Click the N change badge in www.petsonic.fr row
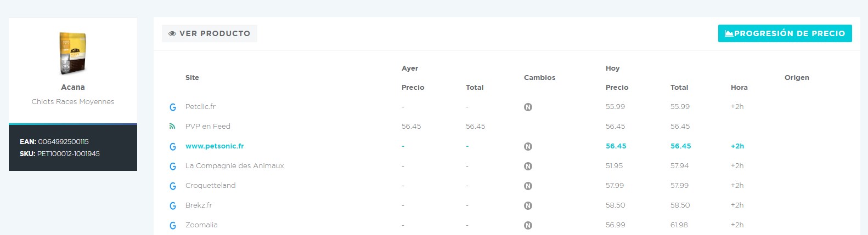The image size is (868, 235). tap(528, 147)
